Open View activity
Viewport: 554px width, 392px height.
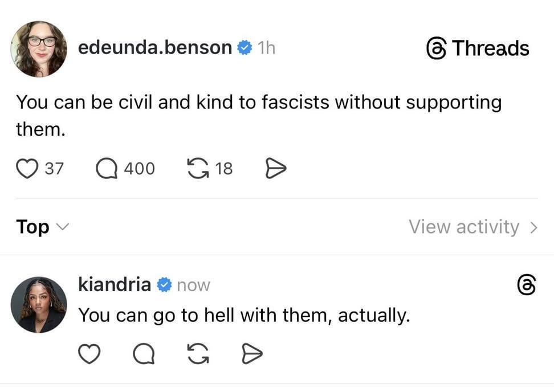(463, 227)
